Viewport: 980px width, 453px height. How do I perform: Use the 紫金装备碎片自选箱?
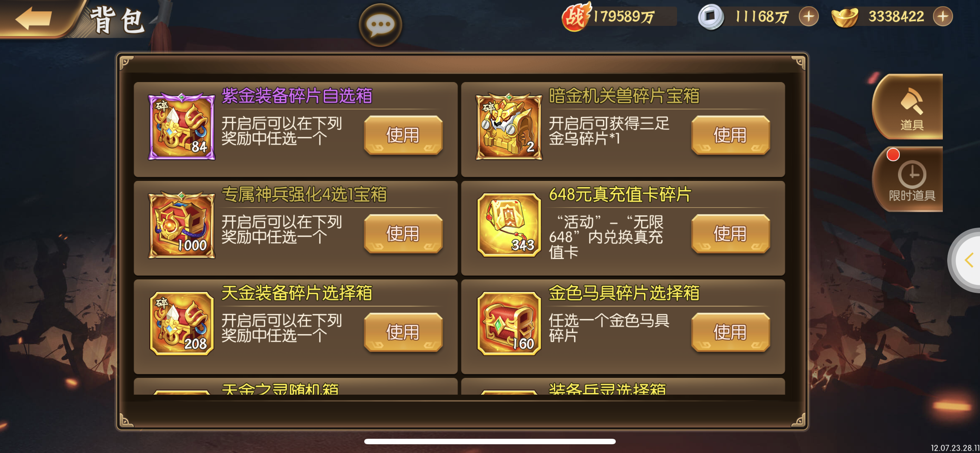403,135
